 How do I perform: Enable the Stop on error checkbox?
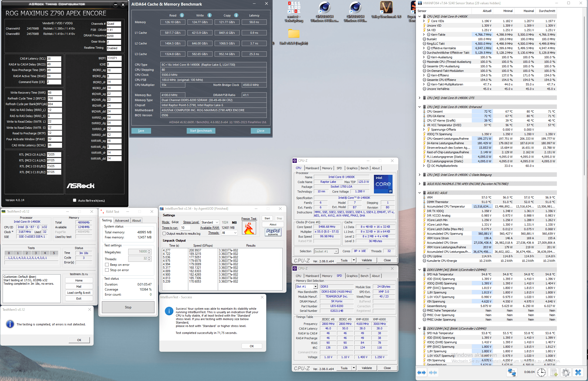click(107, 270)
